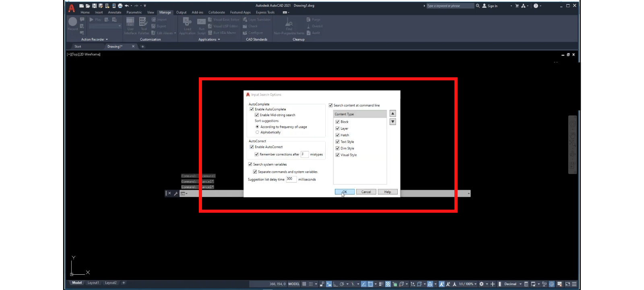Screen dimensions: 644x290
Task: Uncheck Enable AutoComplete checkbox
Action: click(x=252, y=109)
